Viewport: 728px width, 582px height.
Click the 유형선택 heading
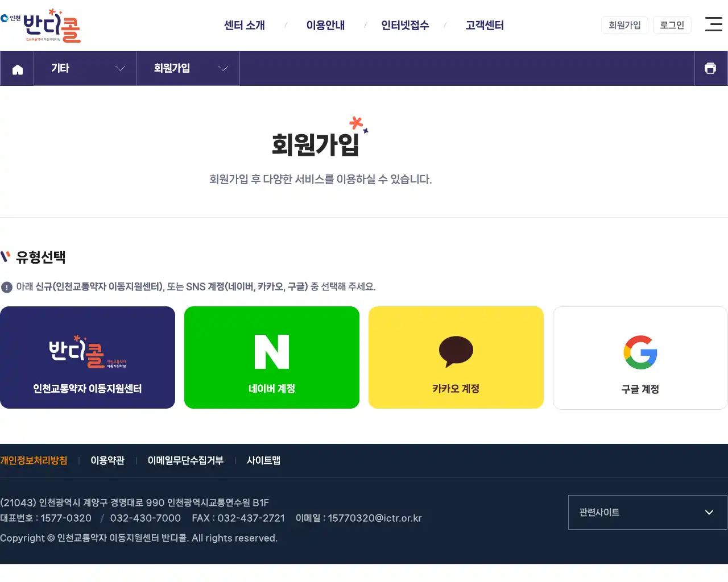[40, 257]
